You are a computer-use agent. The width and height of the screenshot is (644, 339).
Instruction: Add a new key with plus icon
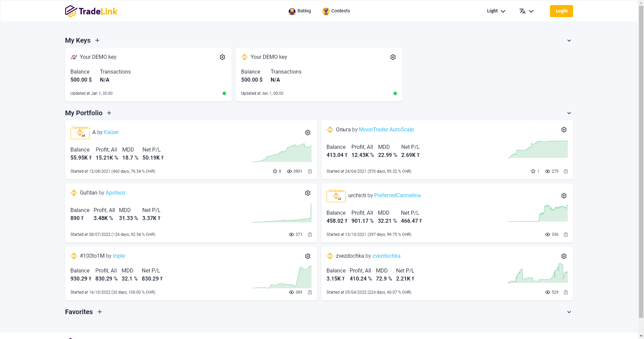pyautogui.click(x=97, y=40)
